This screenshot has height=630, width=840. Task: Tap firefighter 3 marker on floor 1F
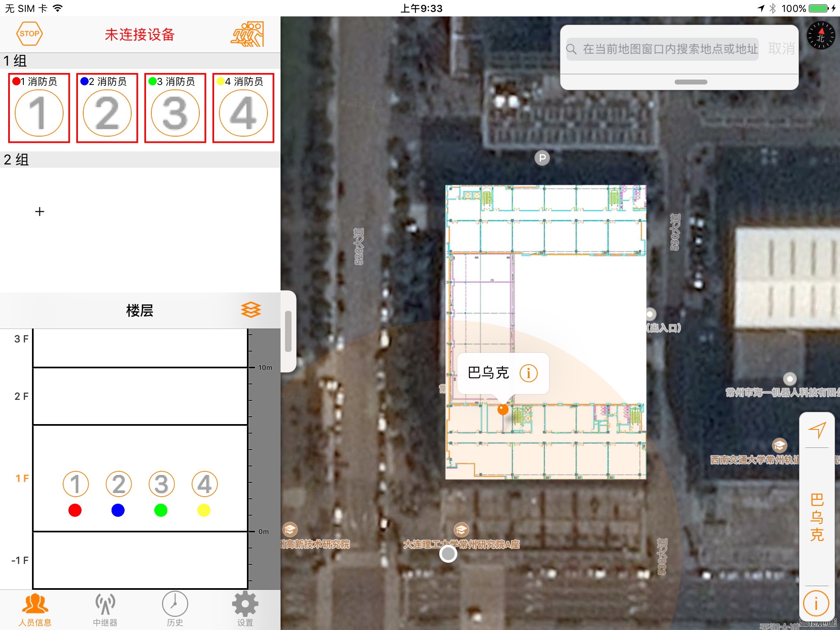coord(162,484)
